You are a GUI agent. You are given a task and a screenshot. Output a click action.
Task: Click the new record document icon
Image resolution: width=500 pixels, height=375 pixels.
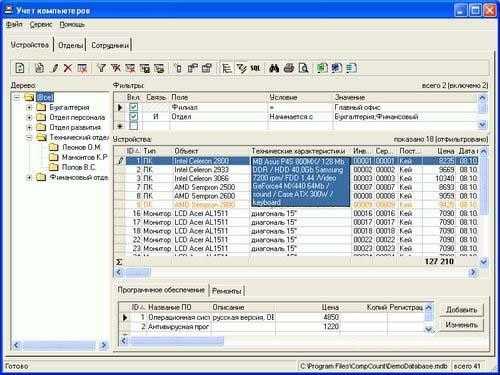click(20, 68)
